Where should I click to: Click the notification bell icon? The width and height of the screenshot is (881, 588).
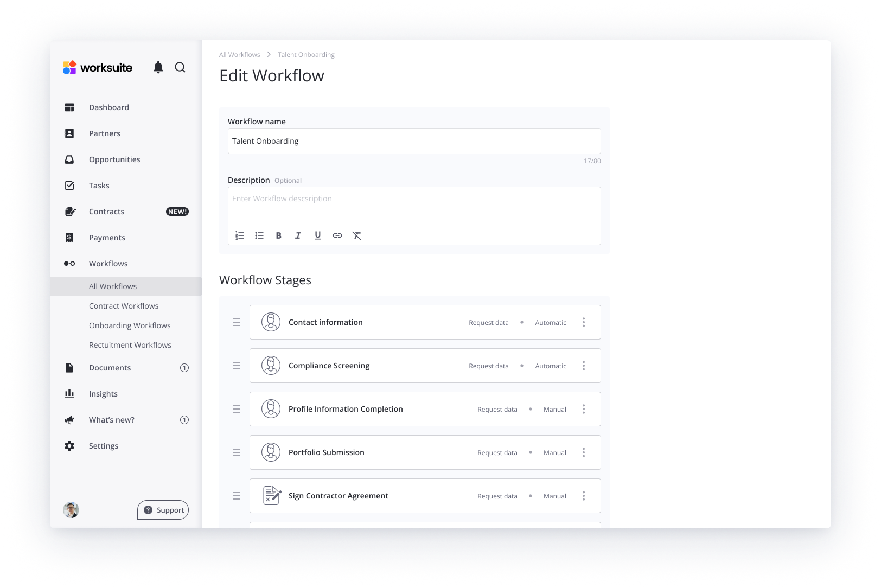click(158, 67)
